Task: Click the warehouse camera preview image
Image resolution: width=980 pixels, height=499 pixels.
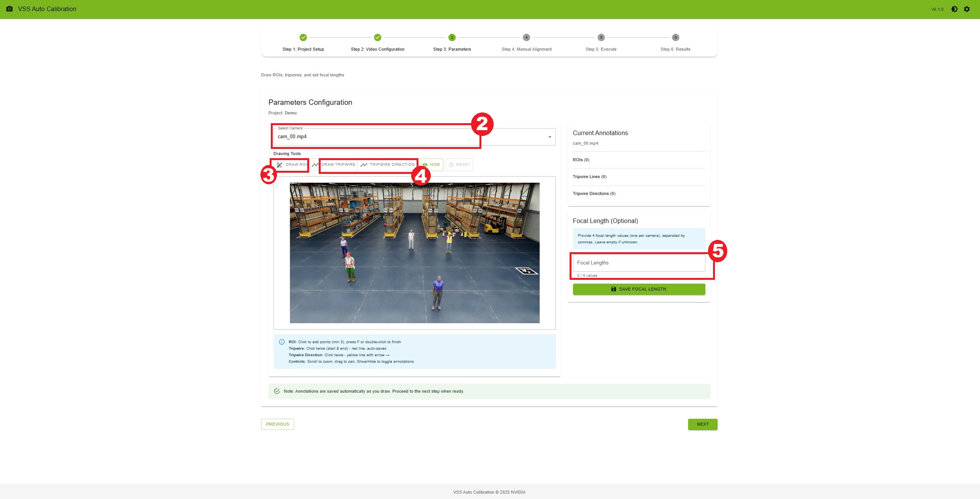Action: coord(414,253)
